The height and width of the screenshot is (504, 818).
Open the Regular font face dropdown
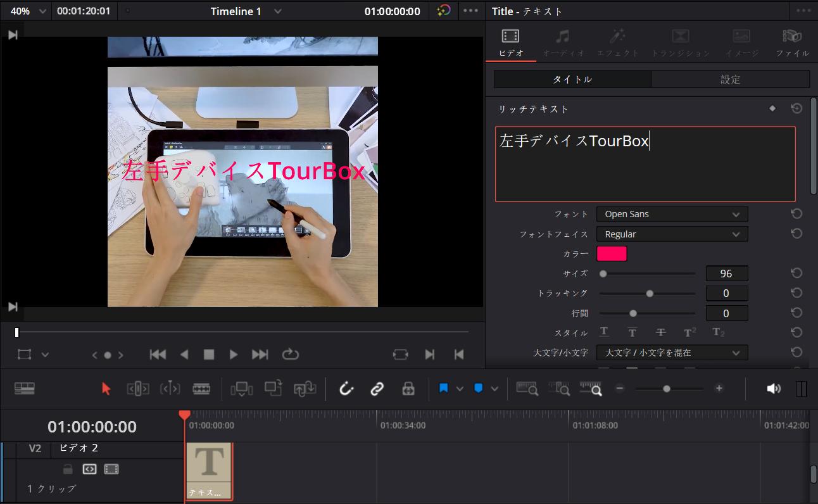click(672, 234)
